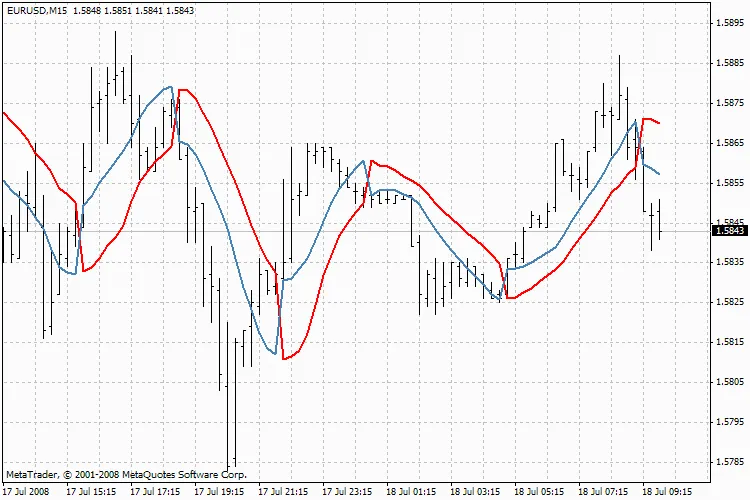Click the 1.5825 price axis label

tap(729, 302)
